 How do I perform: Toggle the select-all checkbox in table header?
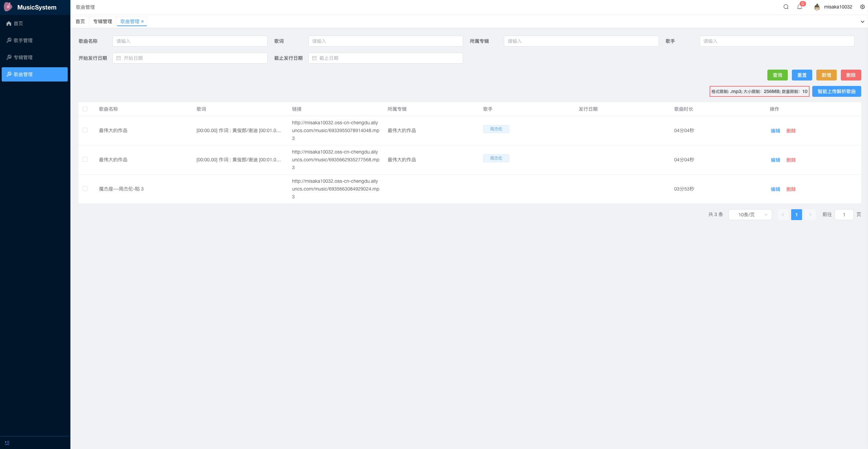click(85, 109)
